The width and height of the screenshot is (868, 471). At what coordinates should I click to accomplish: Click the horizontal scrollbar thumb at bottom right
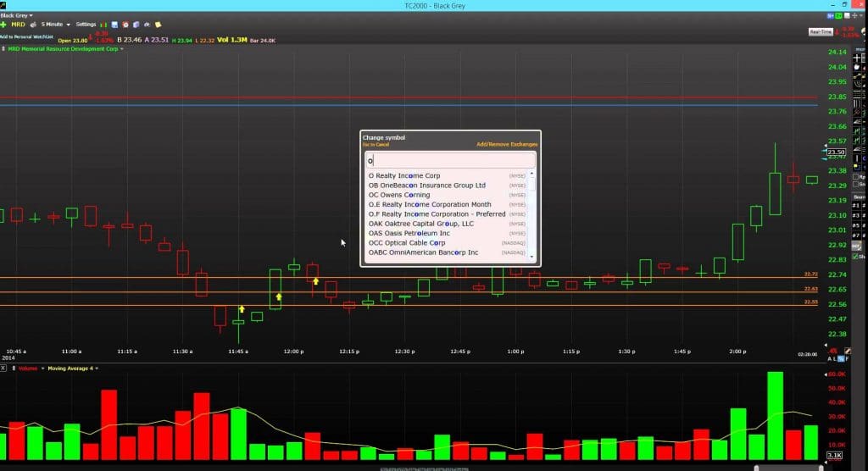(789, 468)
